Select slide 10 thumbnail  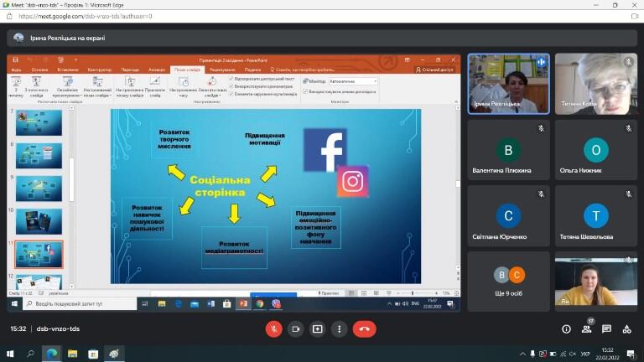click(x=39, y=221)
